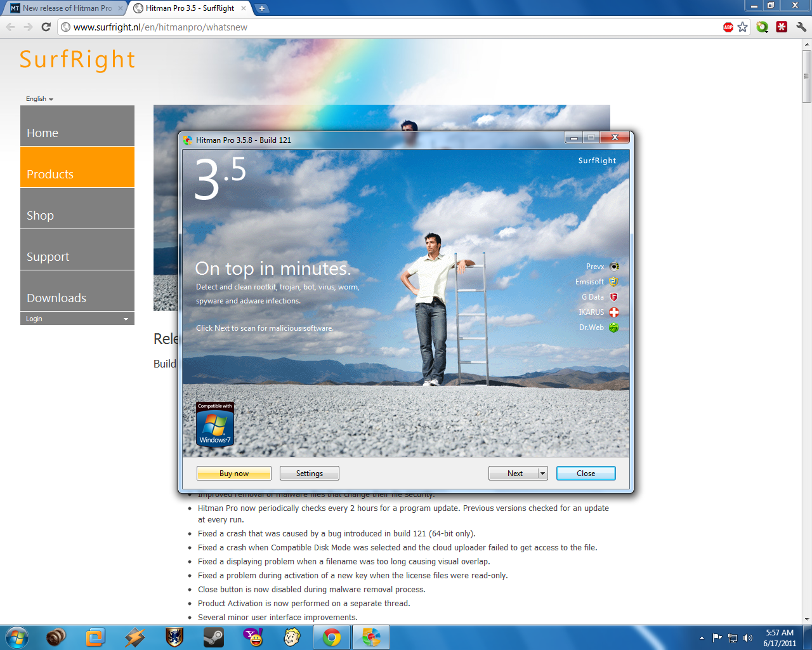This screenshot has height=650, width=812.
Task: Go back to the previous page
Action: [x=10, y=27]
